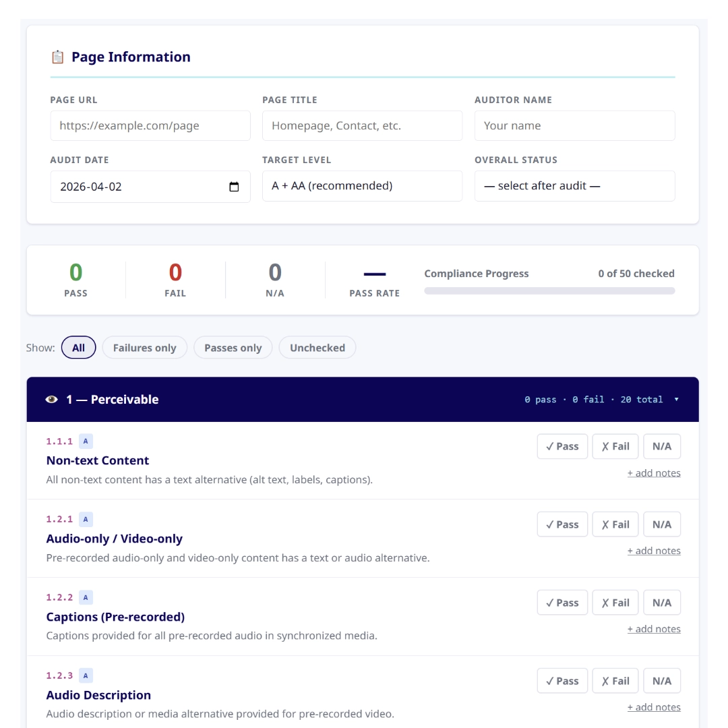This screenshot has height=728, width=728.
Task: Select the Passes only filter
Action: coord(233,348)
